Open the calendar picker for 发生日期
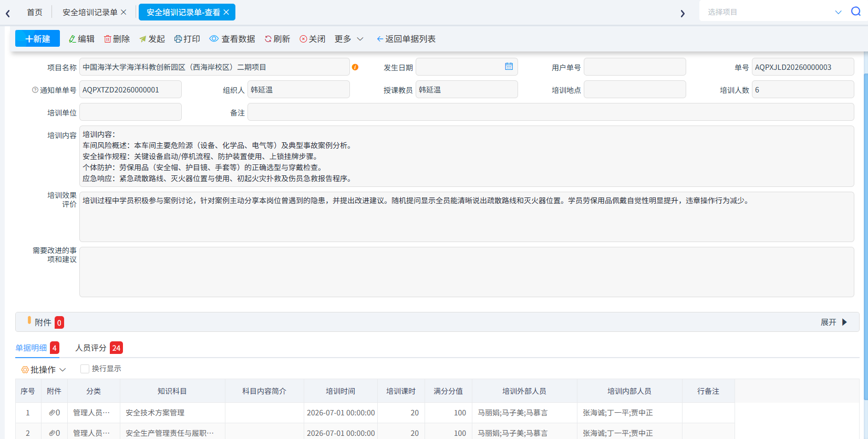 pos(509,66)
